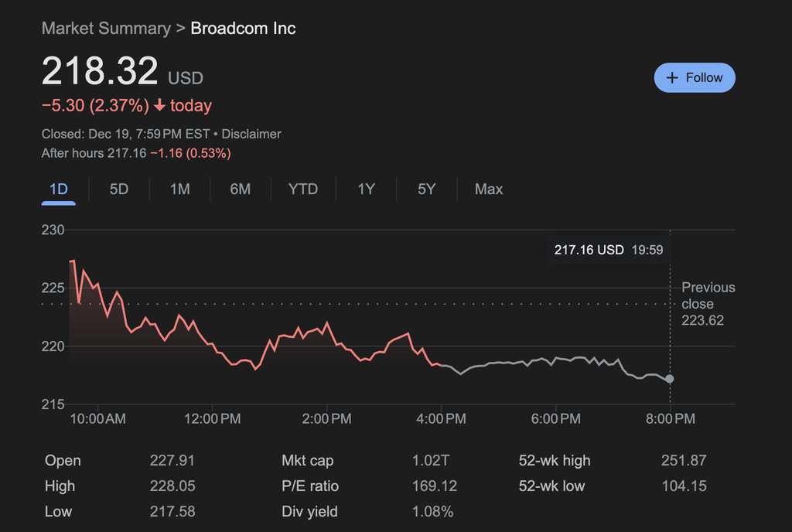The width and height of the screenshot is (792, 532).
Task: Click the Open value 227.91
Action: click(x=172, y=460)
